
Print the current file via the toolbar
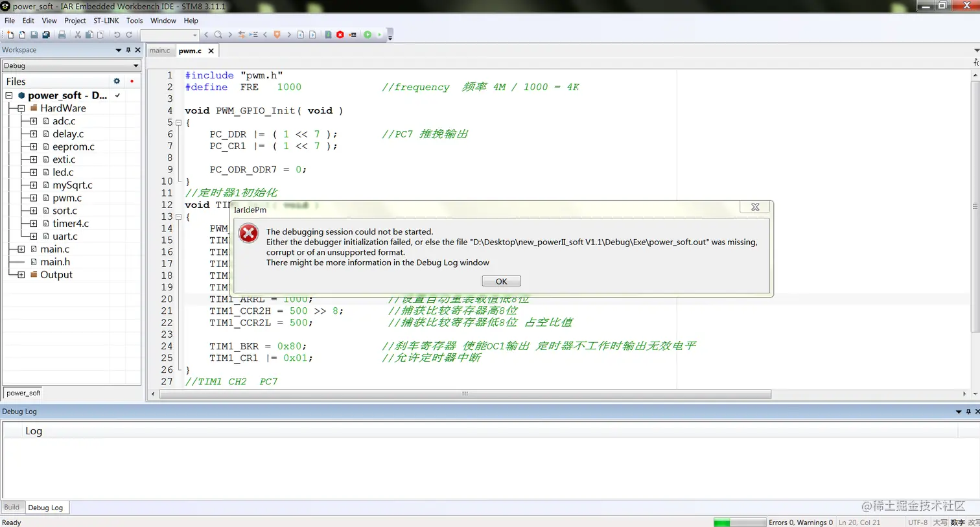62,35
